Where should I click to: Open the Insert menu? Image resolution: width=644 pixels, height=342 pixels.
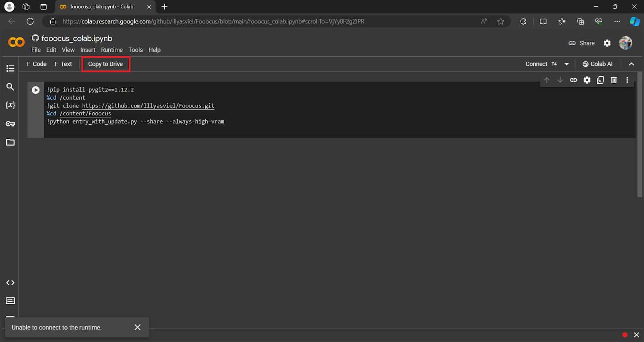pyautogui.click(x=88, y=50)
